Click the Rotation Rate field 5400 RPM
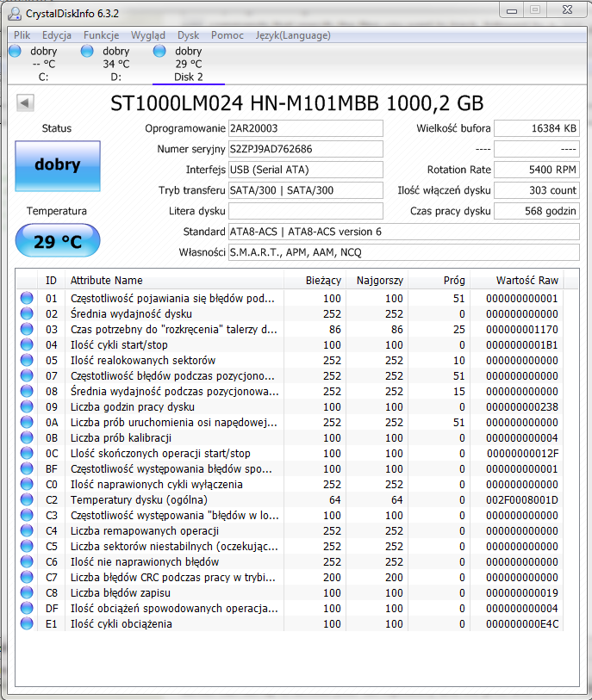Viewport: 592px width, 700px height. coord(537,170)
